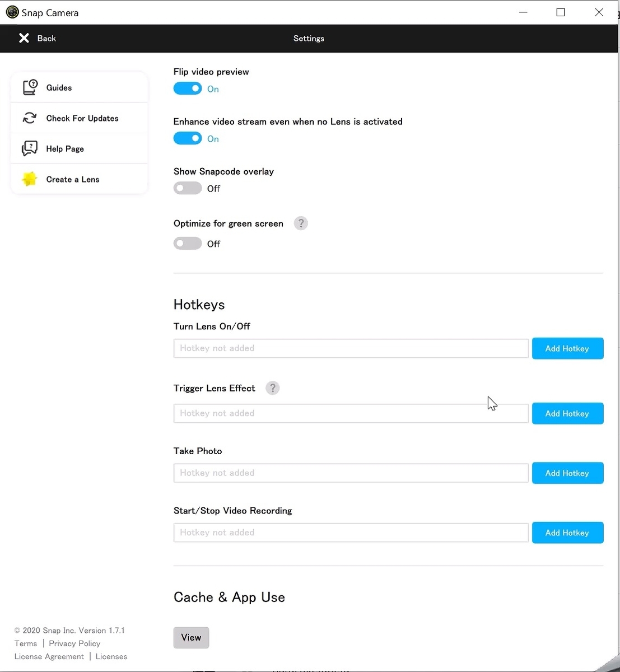Click the Help Page speech bubble icon

[30, 148]
